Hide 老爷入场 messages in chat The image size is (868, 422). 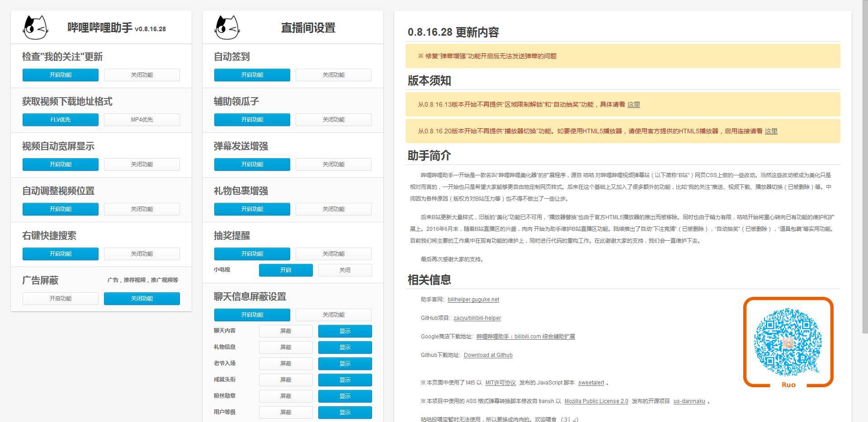point(286,363)
